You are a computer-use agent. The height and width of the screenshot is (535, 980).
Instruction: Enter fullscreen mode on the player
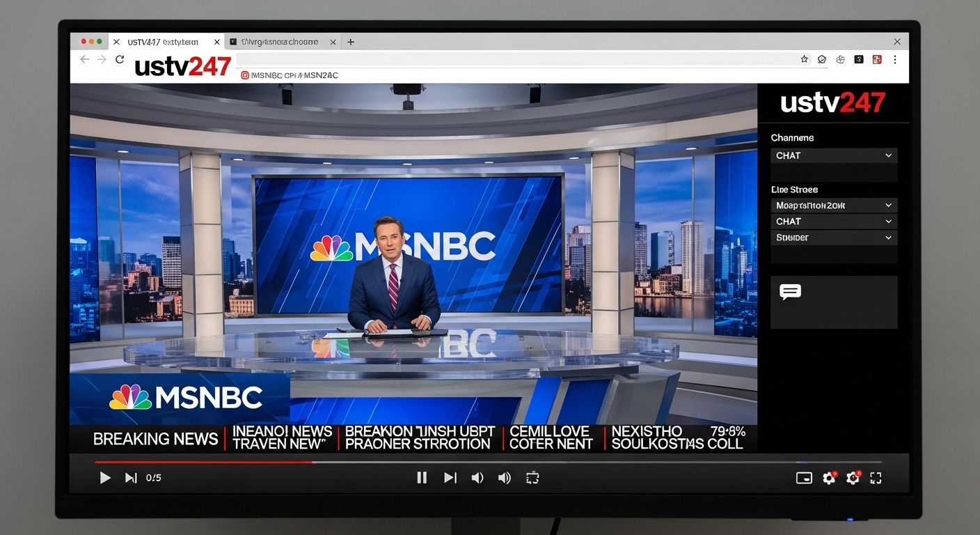click(876, 478)
